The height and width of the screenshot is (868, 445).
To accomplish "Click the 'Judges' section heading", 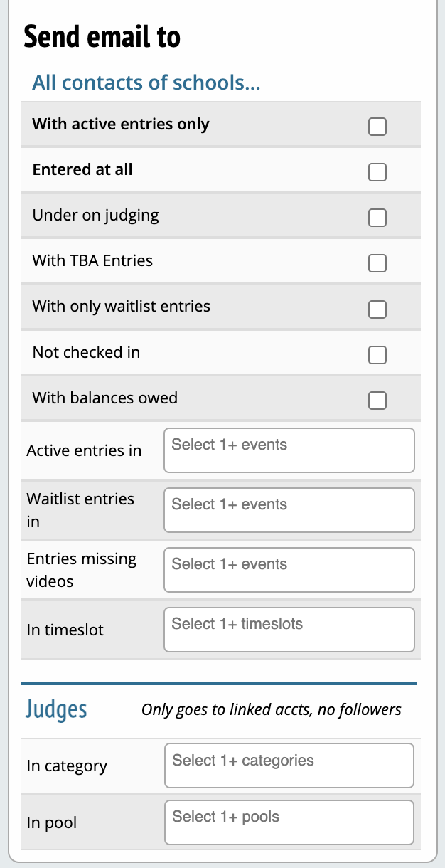I will point(57,709).
